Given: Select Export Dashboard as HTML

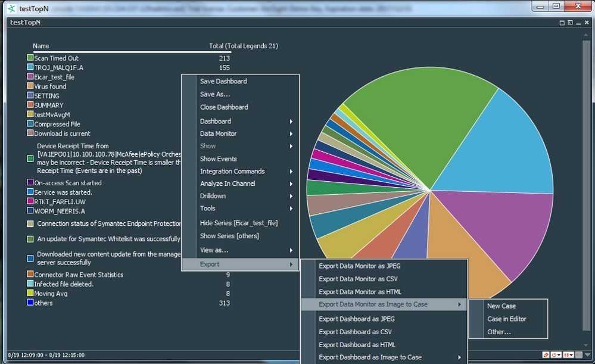Looking at the screenshot, I should pyautogui.click(x=384, y=345).
